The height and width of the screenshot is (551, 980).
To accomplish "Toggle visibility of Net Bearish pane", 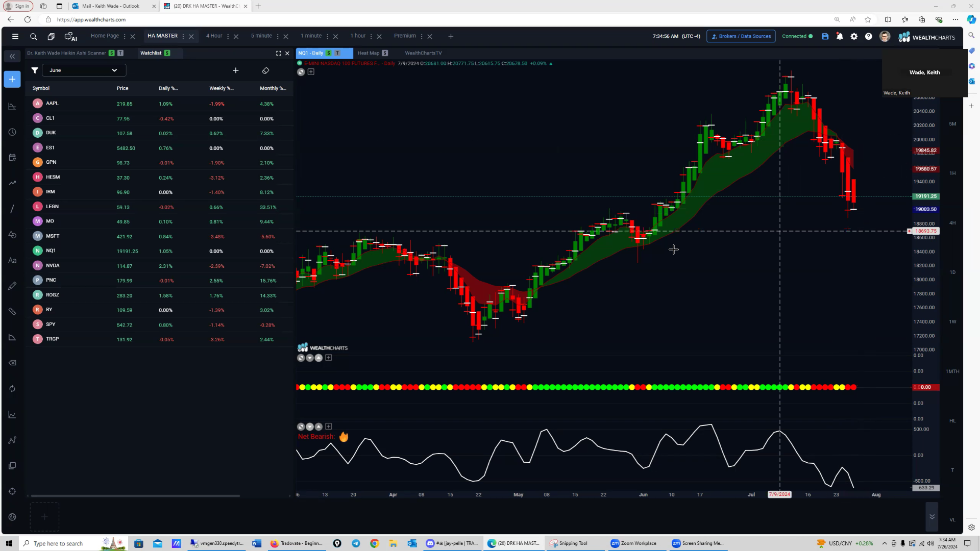I will tap(301, 427).
